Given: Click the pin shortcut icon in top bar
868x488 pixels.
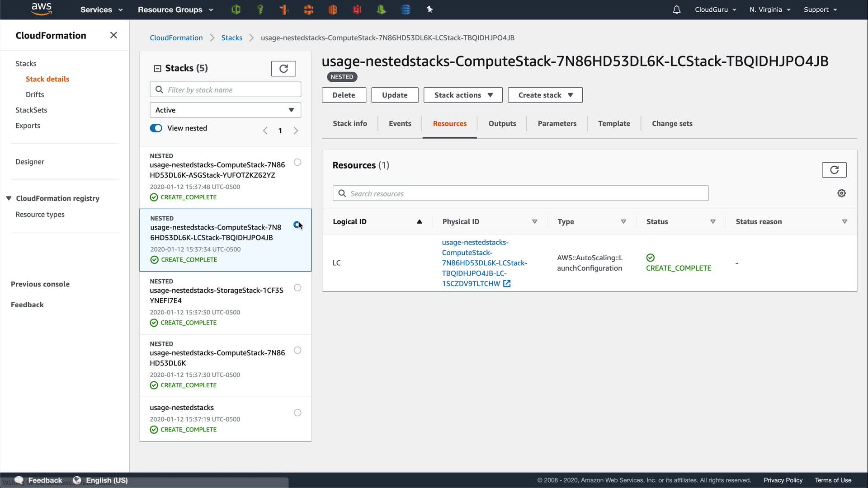Looking at the screenshot, I should point(429,9).
